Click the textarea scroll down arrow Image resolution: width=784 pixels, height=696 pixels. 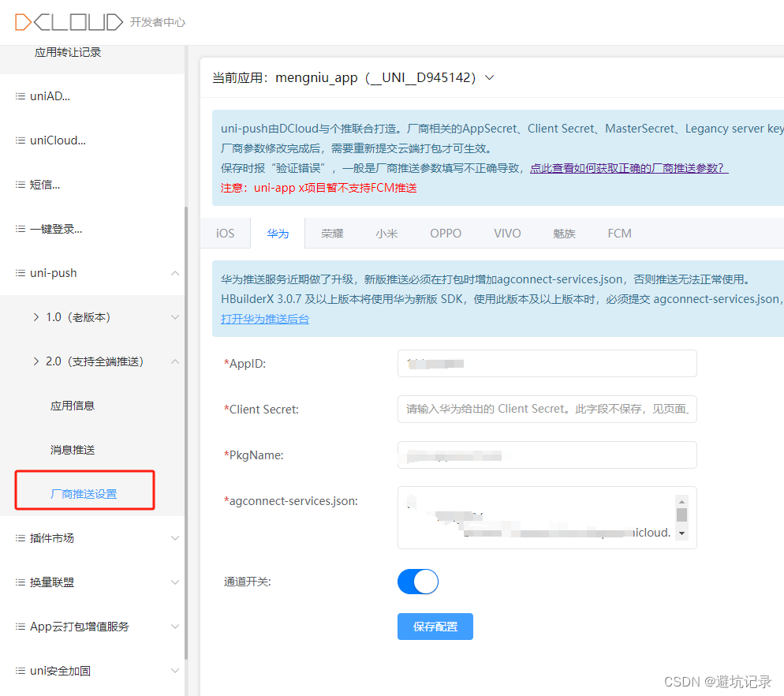681,533
